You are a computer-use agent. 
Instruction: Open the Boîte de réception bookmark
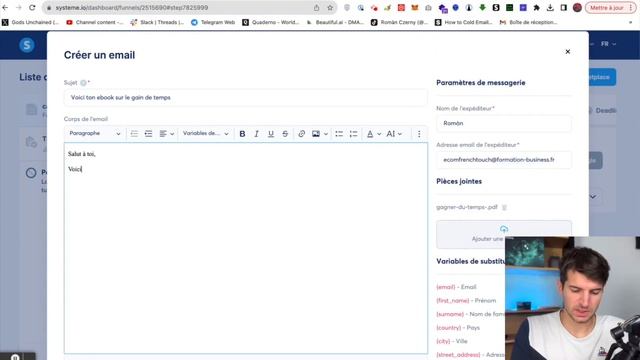pyautogui.click(x=529, y=22)
